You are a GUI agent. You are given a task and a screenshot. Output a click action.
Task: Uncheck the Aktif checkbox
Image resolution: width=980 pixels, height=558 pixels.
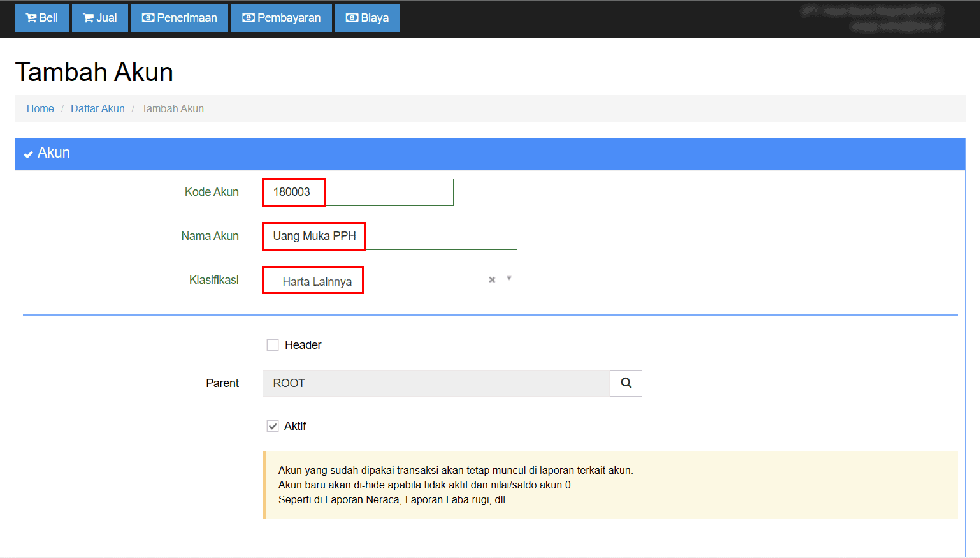pos(273,426)
